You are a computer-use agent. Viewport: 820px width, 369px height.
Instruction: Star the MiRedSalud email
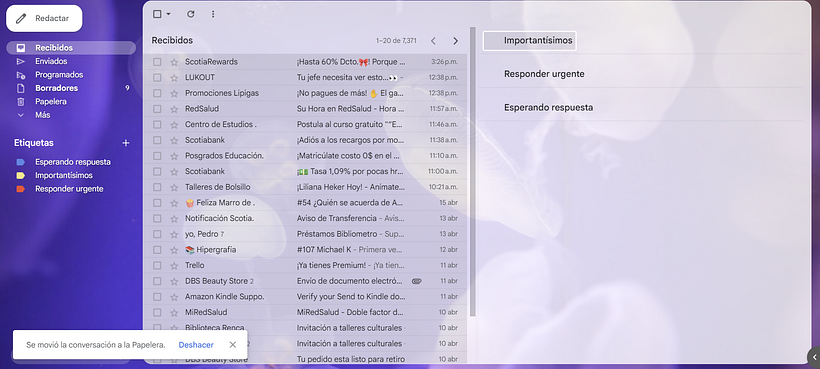(x=174, y=313)
